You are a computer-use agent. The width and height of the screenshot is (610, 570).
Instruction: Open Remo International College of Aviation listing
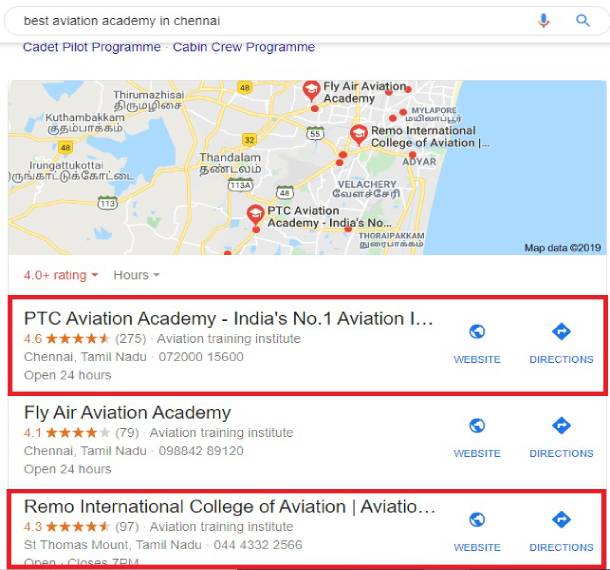tap(229, 506)
